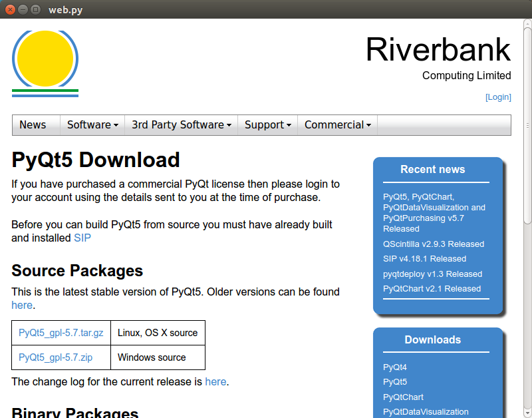The width and height of the screenshot is (532, 418).
Task: Open SIP v4.18.1 Released news
Action: click(424, 259)
